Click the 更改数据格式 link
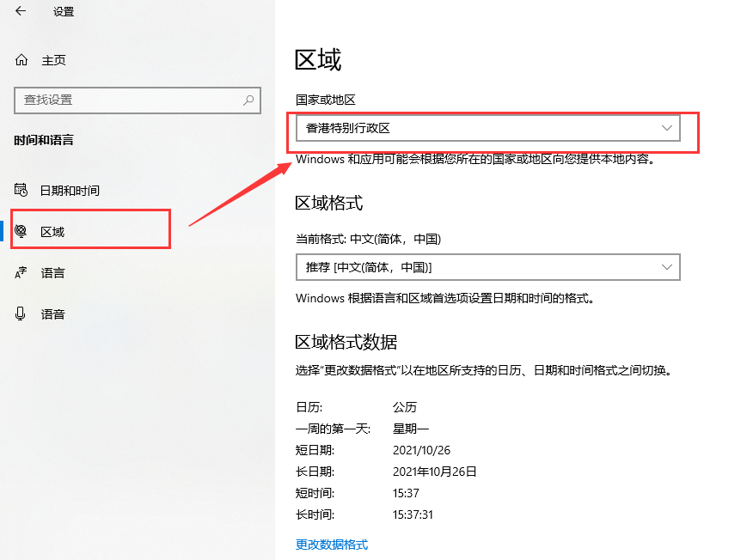 pos(332,545)
